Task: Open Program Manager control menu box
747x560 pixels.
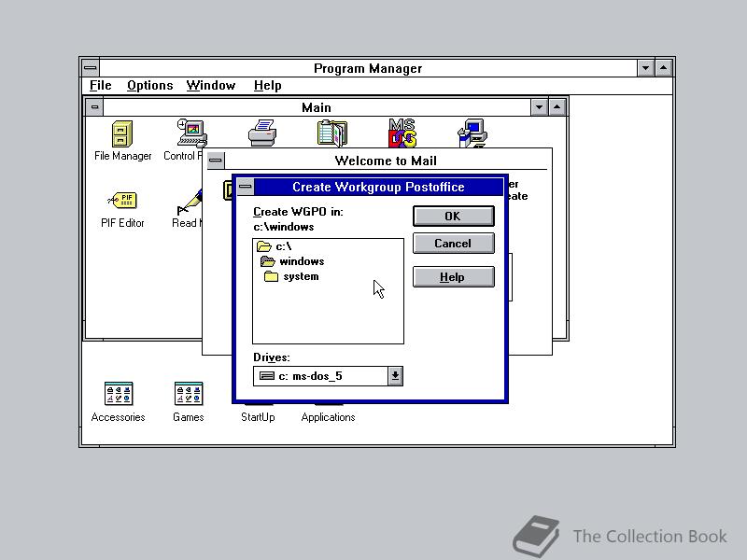Action: (x=90, y=68)
